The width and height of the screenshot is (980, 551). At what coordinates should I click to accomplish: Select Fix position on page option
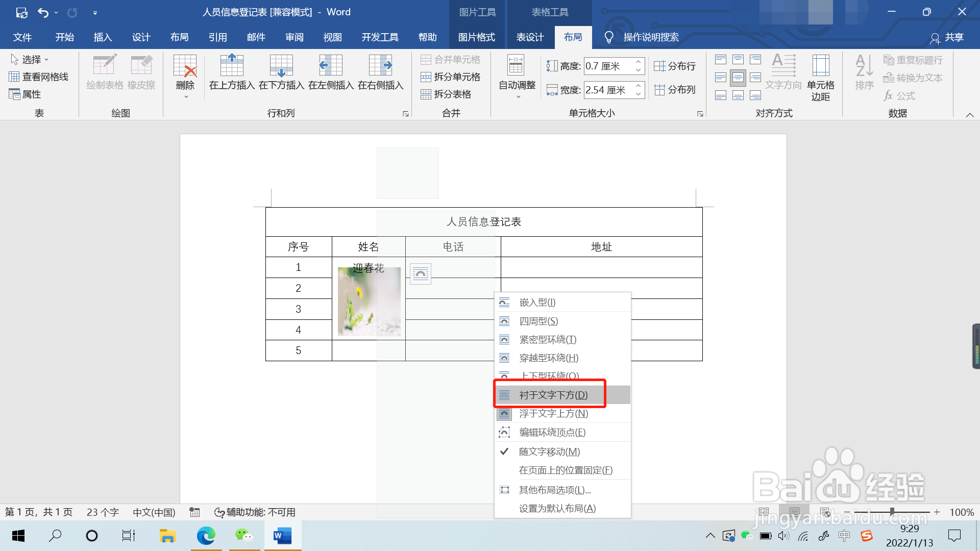566,470
